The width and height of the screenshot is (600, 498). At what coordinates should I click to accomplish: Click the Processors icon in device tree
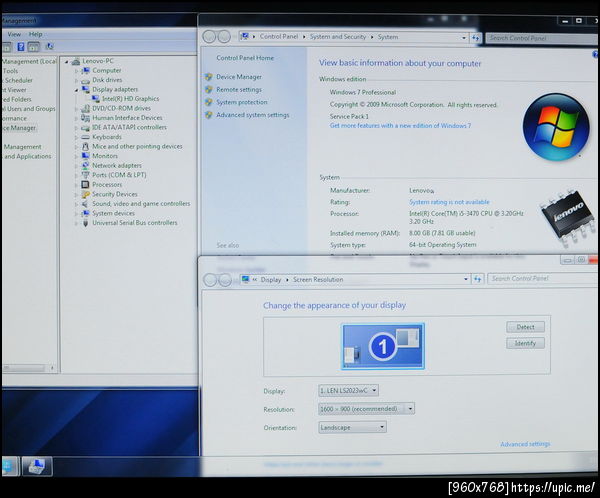(86, 185)
